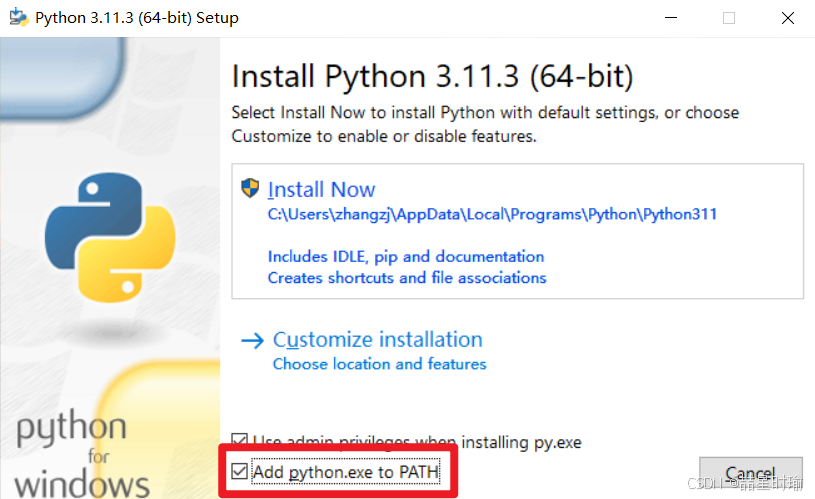The image size is (815, 499).
Task: Click the Python logo in the sidebar
Action: 110,238
